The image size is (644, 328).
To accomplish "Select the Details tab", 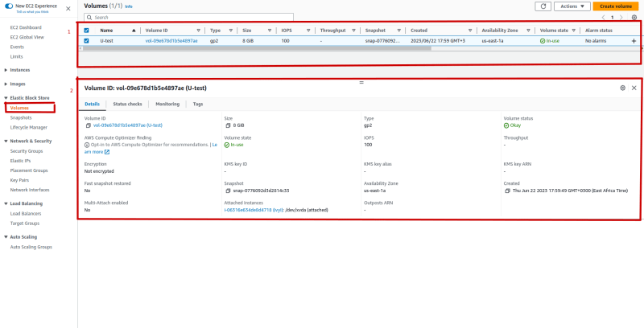I will (x=92, y=105).
